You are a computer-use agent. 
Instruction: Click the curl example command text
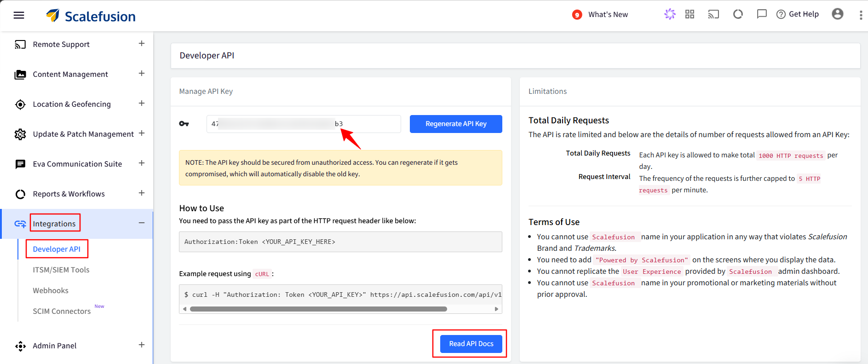343,295
